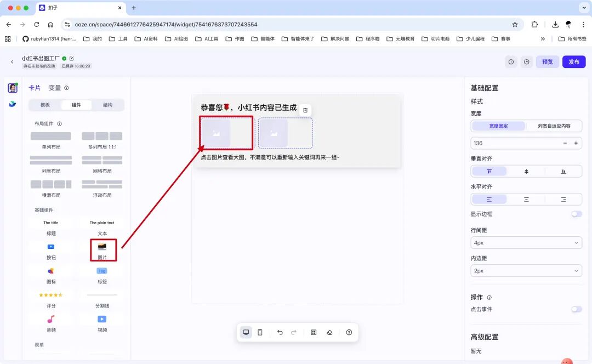Viewport: 592px width, 364px height.
Task: Edit the 小红书出图工厂 name pencil icon
Action: (71, 59)
